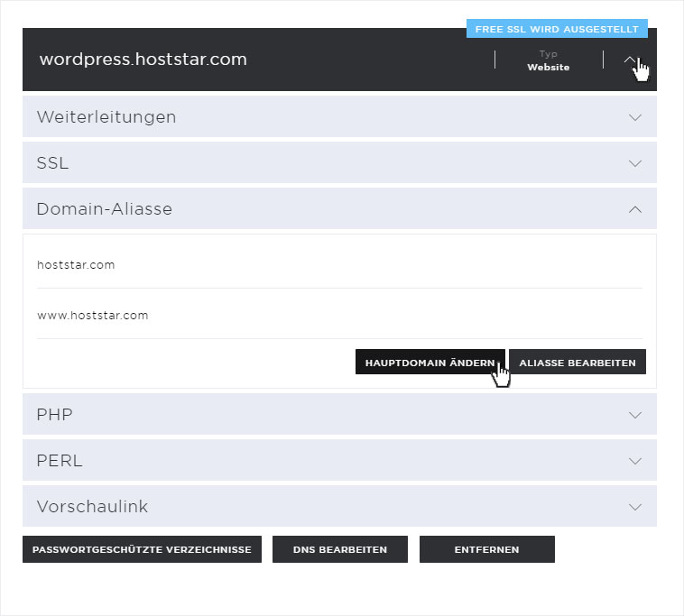684x616 pixels.
Task: Collapse the wordpress.hoststar.com domain panel
Action: point(630,60)
